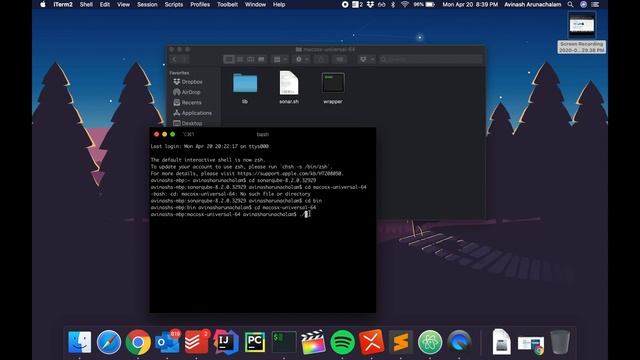Switch Finder to gallery view

pyautogui.click(x=261, y=59)
